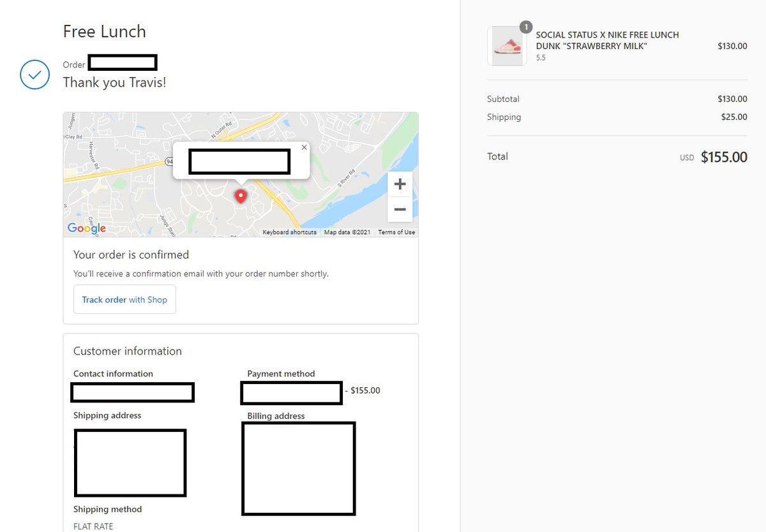
Task: Click the confirmation email notice text
Action: point(201,274)
